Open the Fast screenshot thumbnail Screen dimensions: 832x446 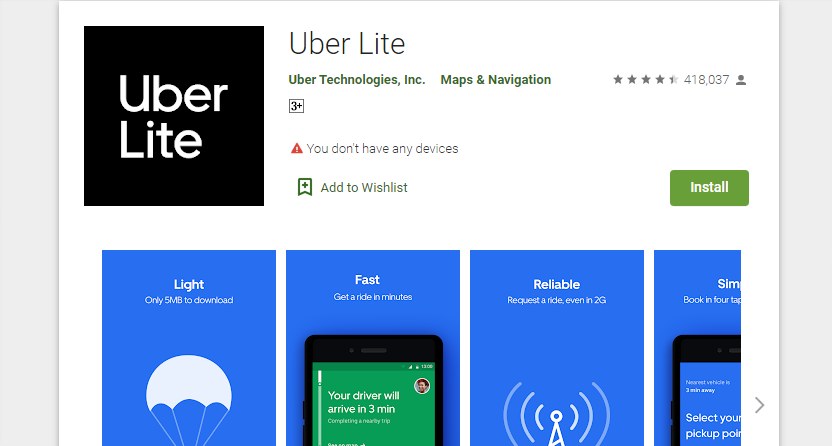point(372,348)
